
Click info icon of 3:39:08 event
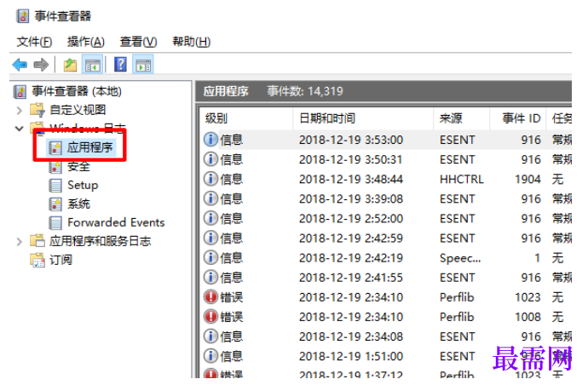210,198
